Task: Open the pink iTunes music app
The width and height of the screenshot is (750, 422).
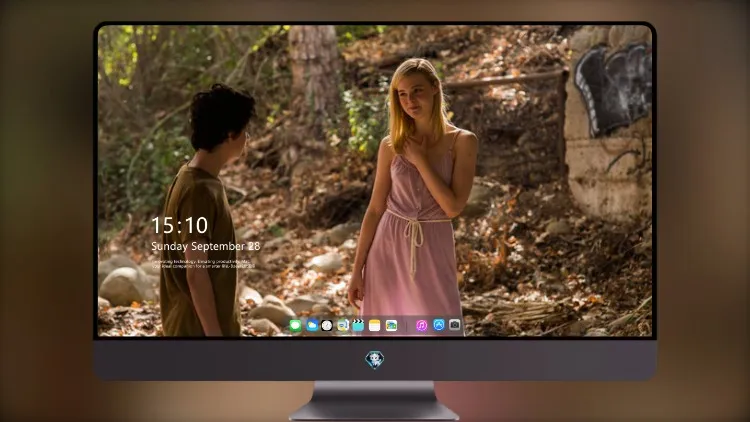Action: 421,325
